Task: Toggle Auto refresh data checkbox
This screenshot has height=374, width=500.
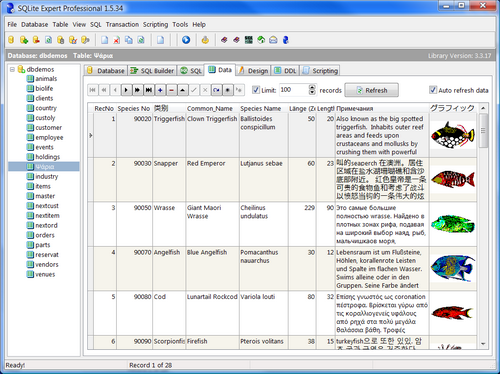Action: 433,90
